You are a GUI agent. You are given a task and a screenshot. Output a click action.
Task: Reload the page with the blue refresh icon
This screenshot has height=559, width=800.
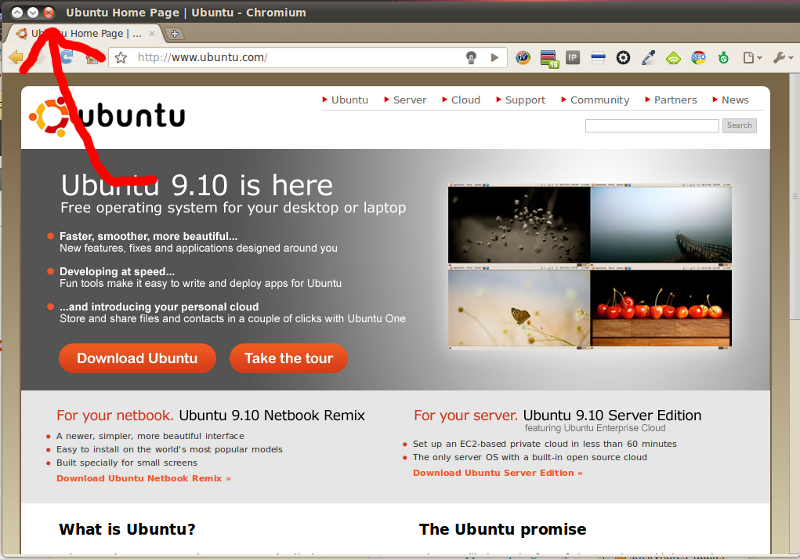[x=67, y=57]
